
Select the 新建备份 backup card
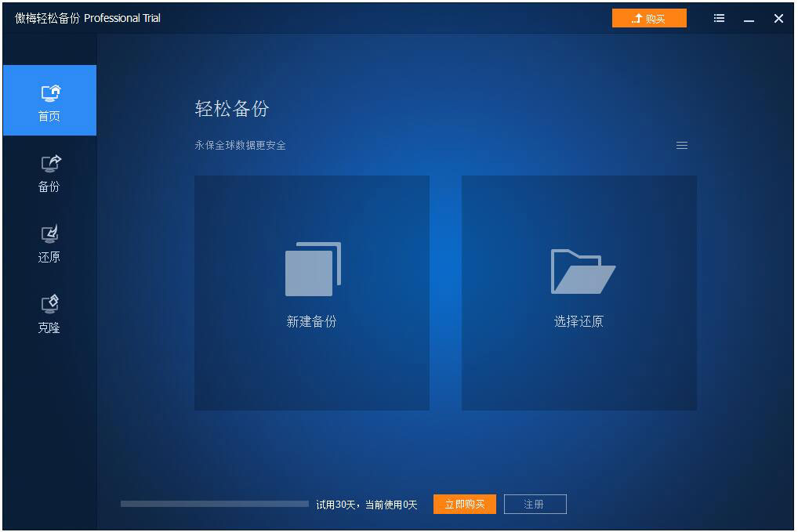311,293
